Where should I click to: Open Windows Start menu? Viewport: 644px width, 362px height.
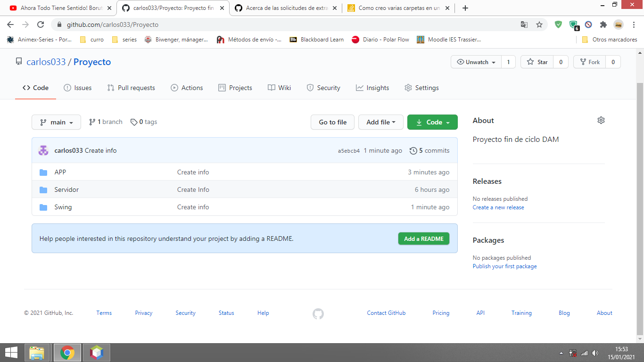click(11, 352)
